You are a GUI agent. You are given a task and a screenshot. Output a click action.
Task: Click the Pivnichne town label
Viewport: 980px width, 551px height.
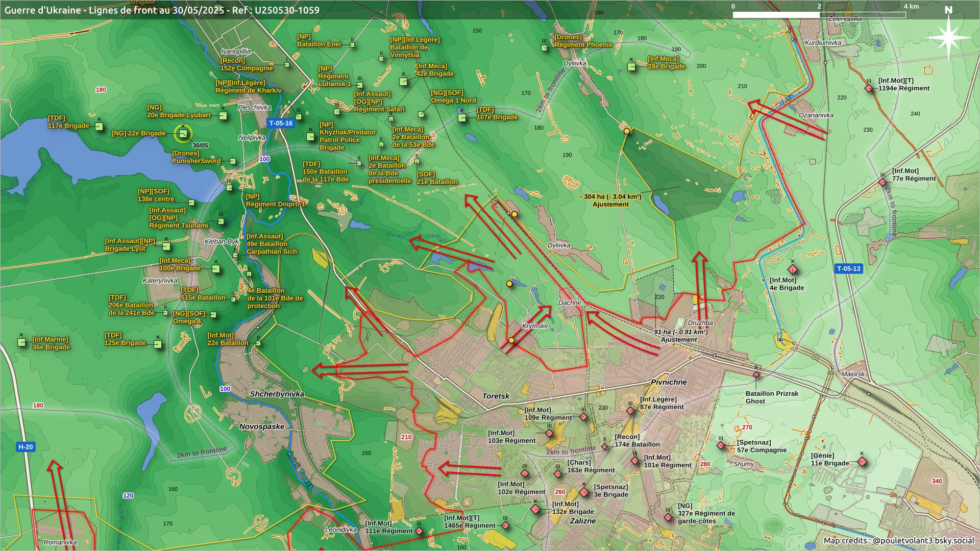tap(669, 382)
